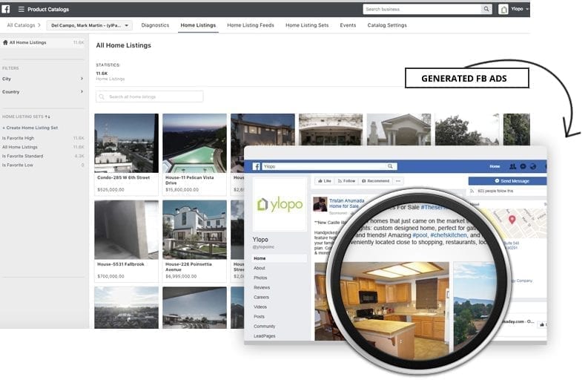Image resolution: width=588 pixels, height=380 pixels.
Task: Go to All Catalogs breadcrumb
Action: (x=21, y=25)
